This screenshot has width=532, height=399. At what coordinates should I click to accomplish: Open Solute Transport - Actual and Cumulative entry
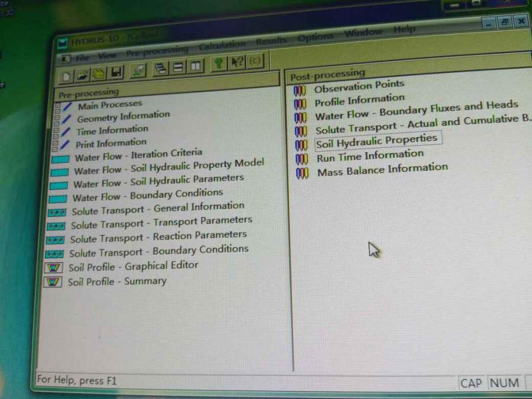pyautogui.click(x=423, y=124)
